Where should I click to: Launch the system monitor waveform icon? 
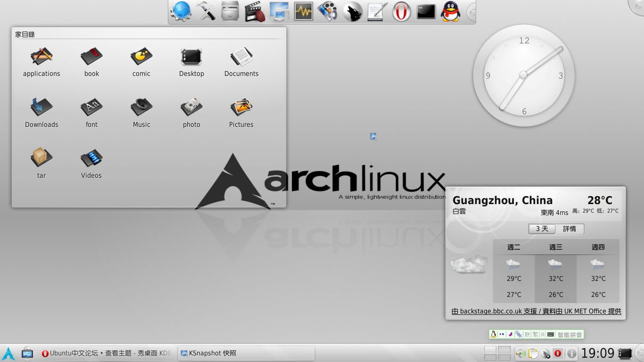point(304,11)
